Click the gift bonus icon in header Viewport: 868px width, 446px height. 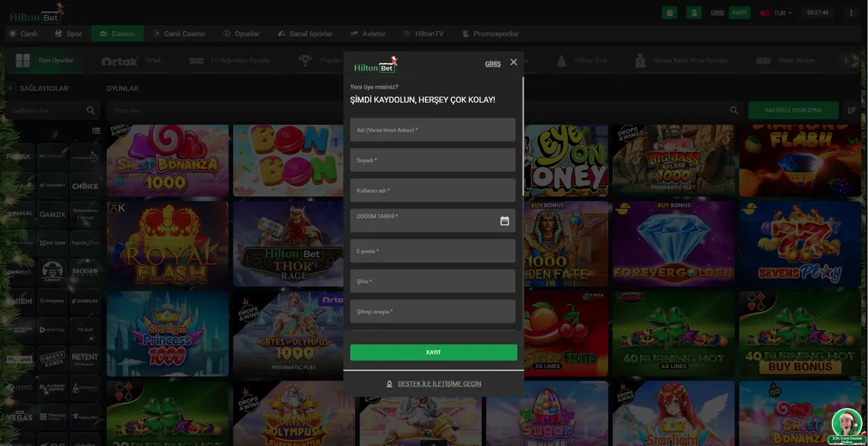coord(670,13)
